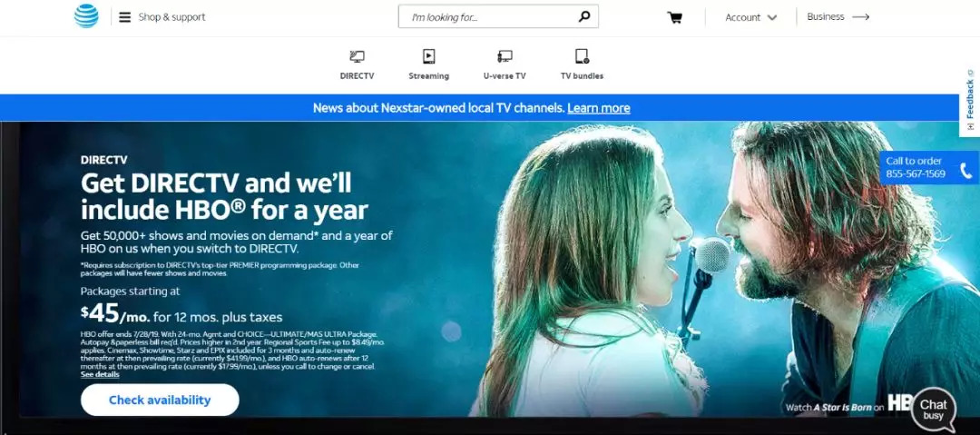Open the DIRECTV label in TV navigation
Viewport: 980px width, 435px height.
coord(357,75)
